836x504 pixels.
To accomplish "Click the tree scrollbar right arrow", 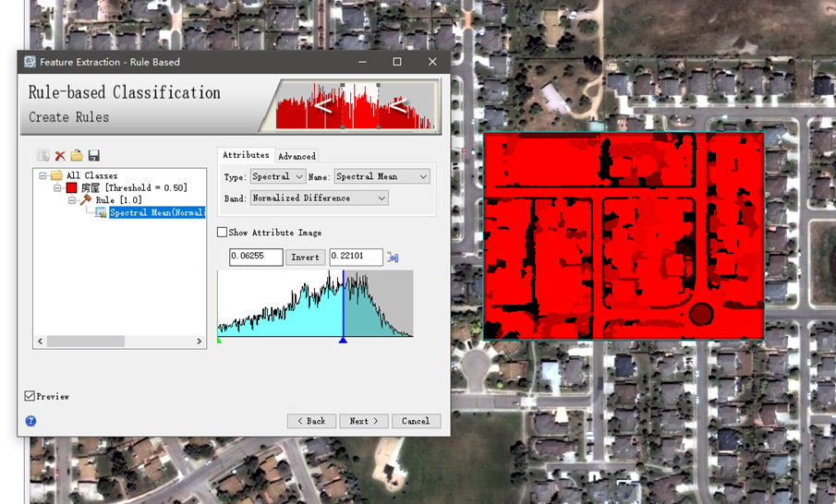I will (200, 341).
